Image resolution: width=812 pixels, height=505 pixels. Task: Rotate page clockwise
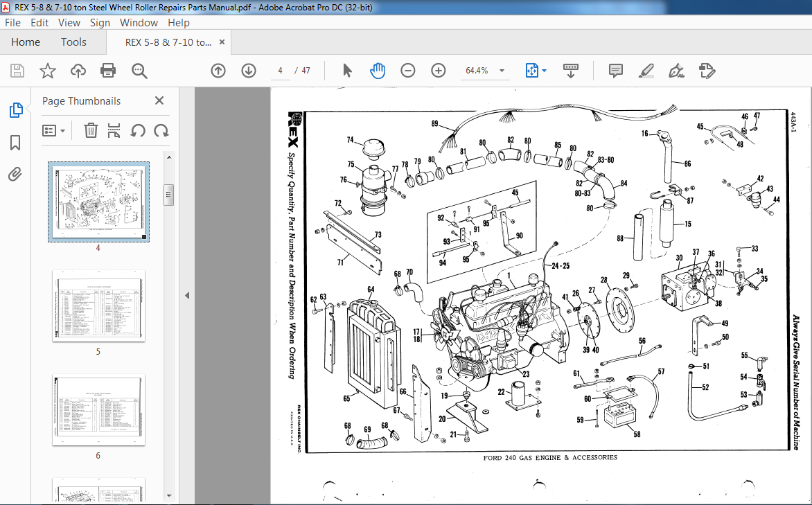(161, 130)
